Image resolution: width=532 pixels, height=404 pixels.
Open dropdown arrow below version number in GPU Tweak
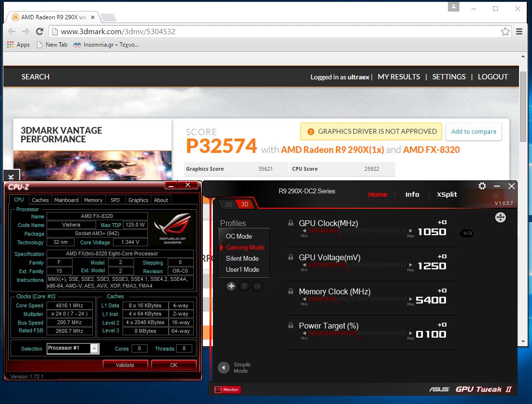[495, 196]
